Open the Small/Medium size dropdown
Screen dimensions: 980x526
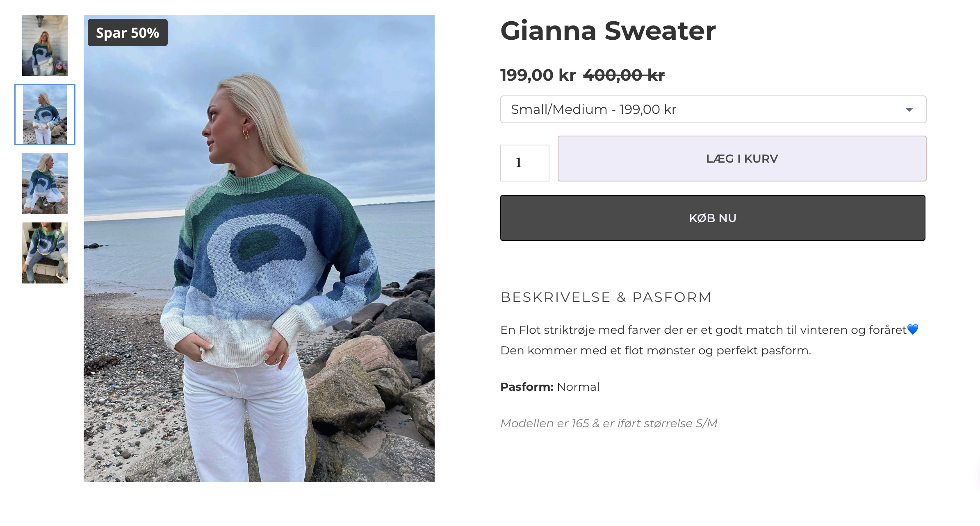coord(713,109)
